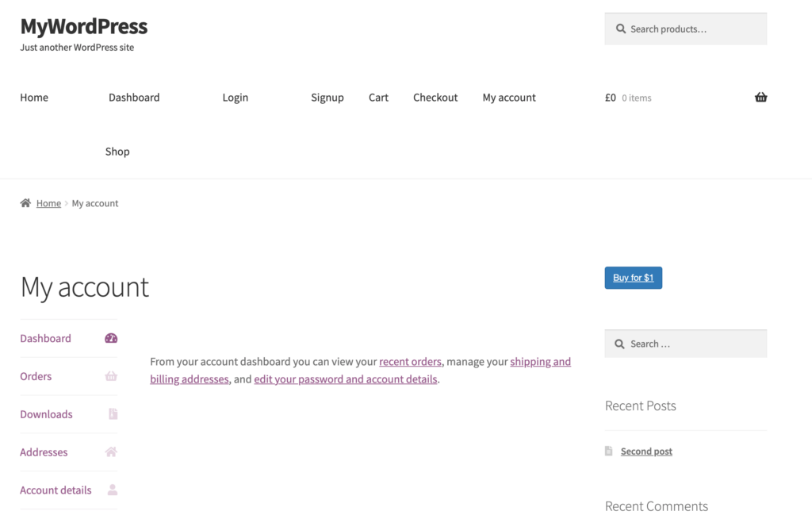The image size is (812, 515).
Task: Click the gauge icon beside Dashboard
Action: pyautogui.click(x=111, y=338)
